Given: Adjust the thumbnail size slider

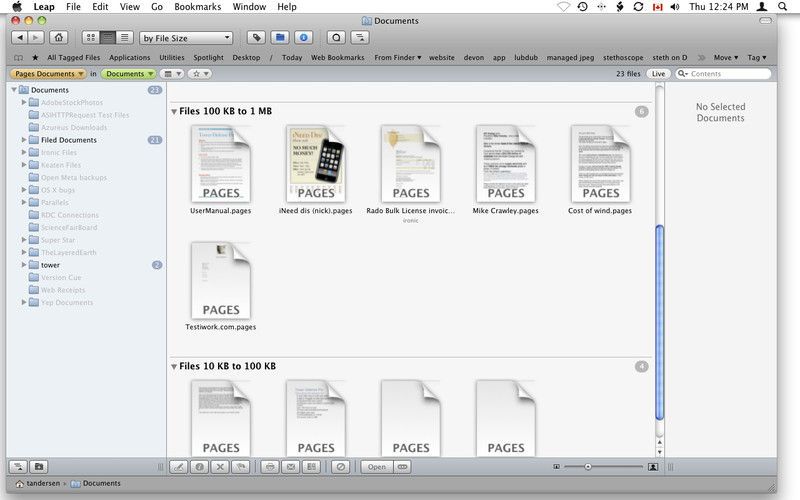Looking at the screenshot, I should 588,466.
